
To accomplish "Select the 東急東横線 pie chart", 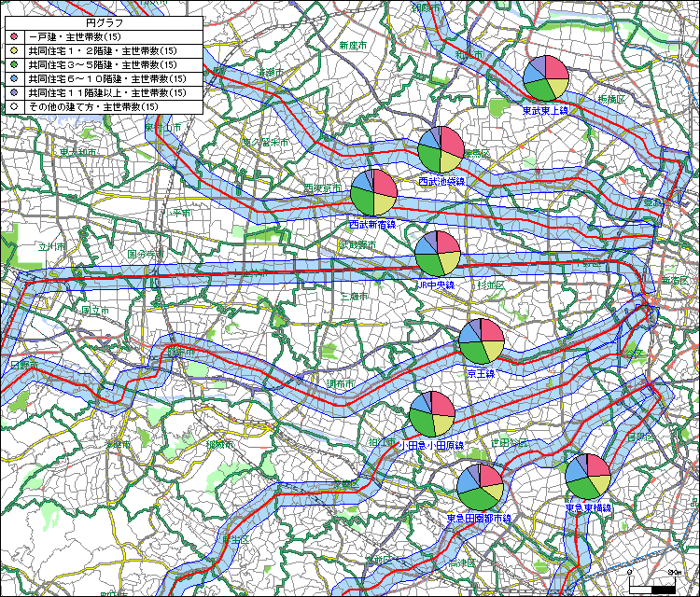I will 588,477.
